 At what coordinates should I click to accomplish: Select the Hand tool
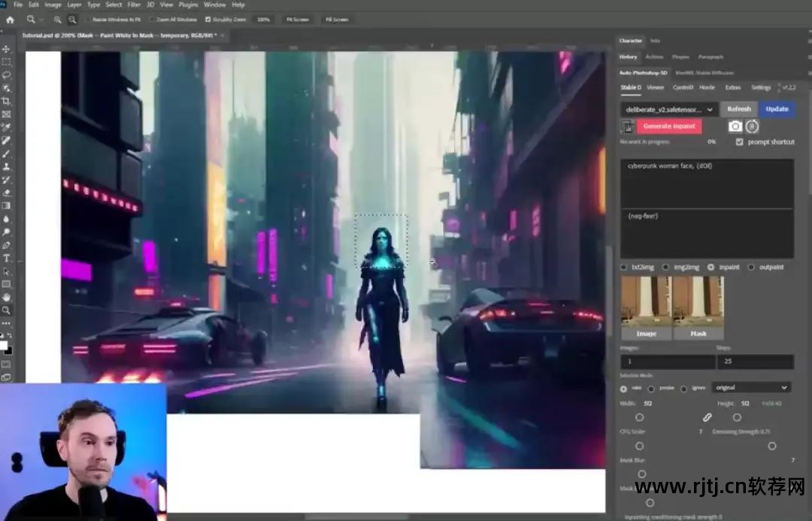[x=6, y=297]
